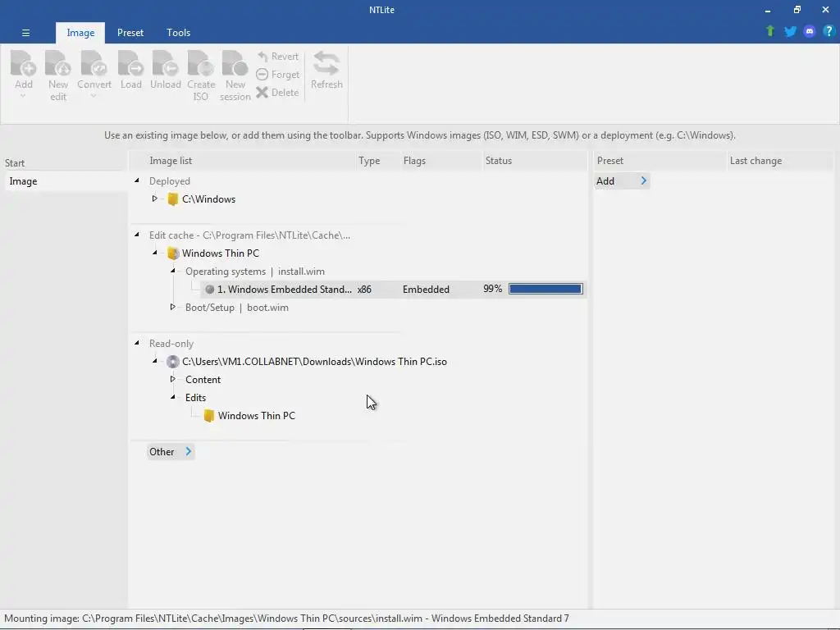
Task: Open the Help question mark icon
Action: coord(829,31)
